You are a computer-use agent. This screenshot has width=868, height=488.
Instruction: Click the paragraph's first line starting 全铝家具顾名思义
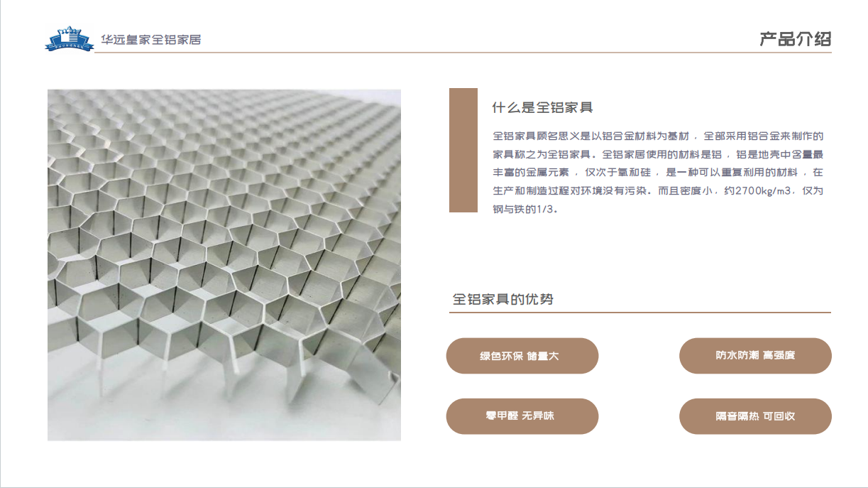click(658, 136)
